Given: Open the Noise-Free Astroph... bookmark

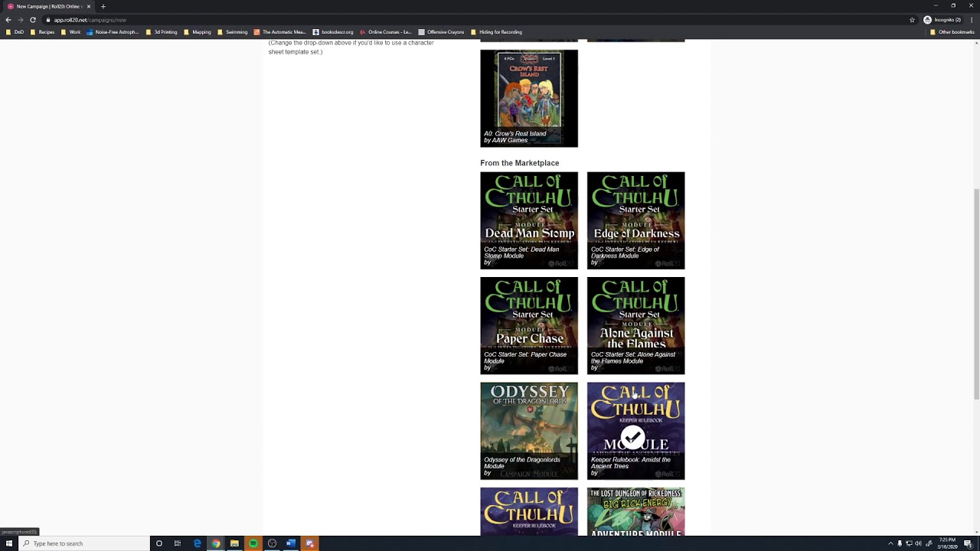Looking at the screenshot, I should pyautogui.click(x=113, y=32).
